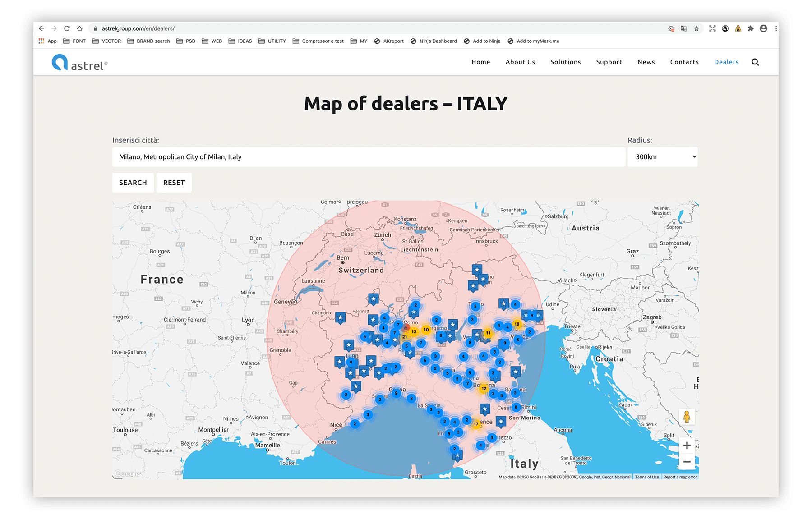Viewport: 812px width, 519px height.
Task: Click the yellow 10 cluster near Bergamo
Action: coord(426,330)
